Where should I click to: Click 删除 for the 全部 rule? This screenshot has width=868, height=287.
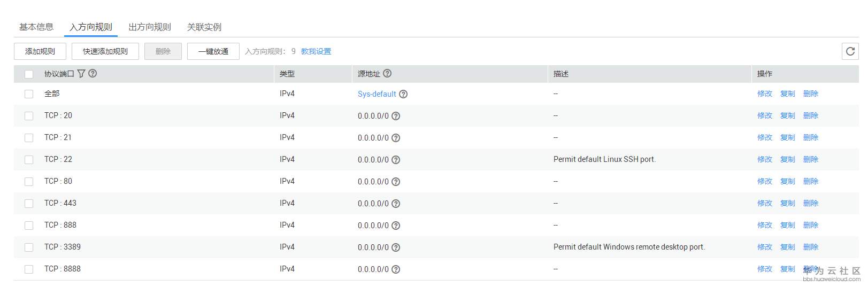click(x=811, y=94)
